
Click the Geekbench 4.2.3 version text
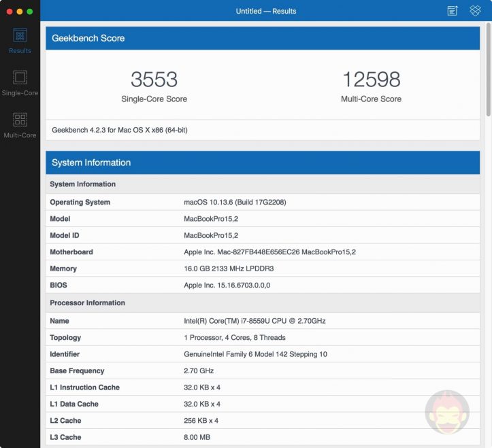[x=120, y=130]
